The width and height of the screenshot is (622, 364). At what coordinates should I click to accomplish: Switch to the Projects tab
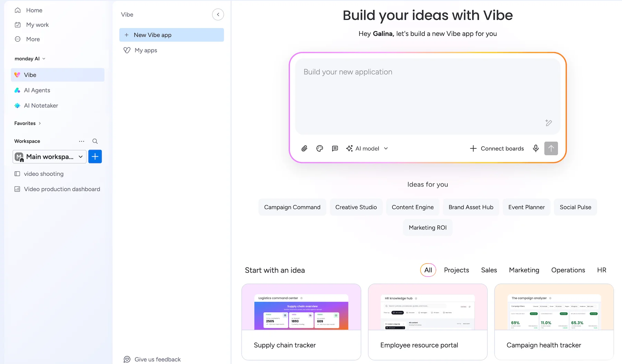tap(456, 270)
